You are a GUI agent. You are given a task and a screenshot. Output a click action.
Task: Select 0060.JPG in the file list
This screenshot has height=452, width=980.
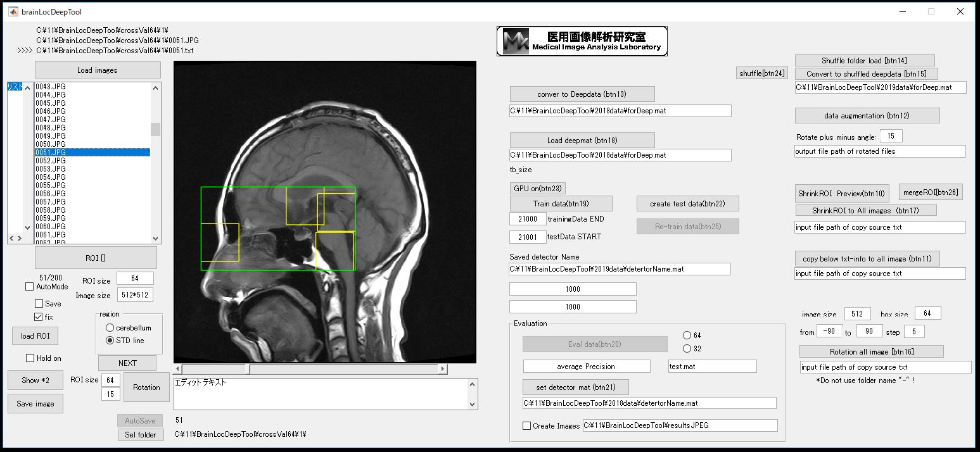(92, 227)
